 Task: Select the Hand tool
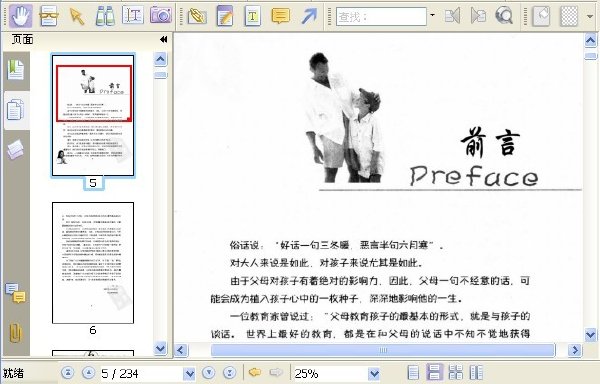coord(21,16)
